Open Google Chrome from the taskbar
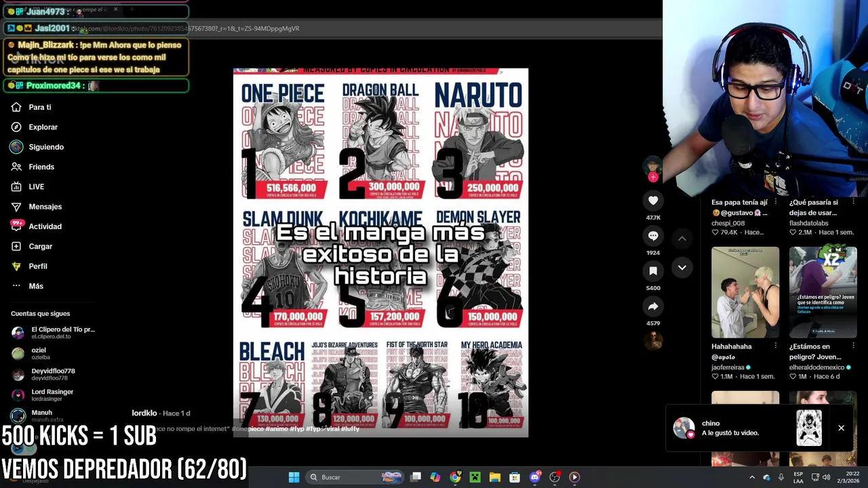This screenshot has height=488, width=868. (455, 477)
